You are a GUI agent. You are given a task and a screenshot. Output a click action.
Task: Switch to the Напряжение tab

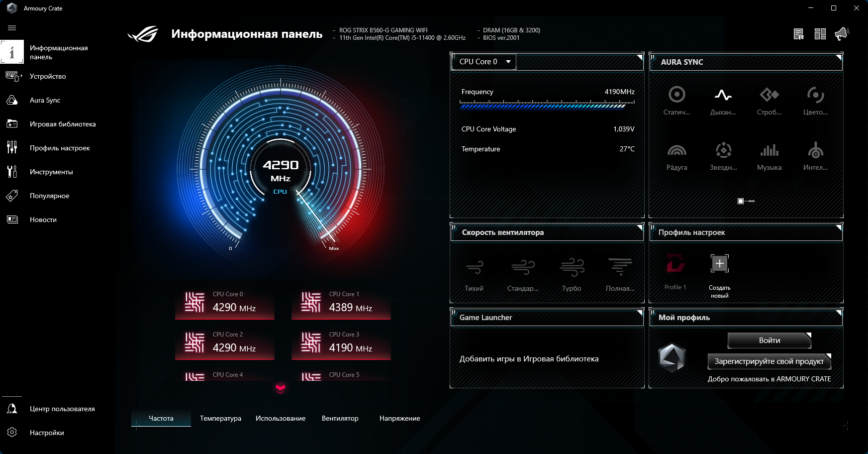[x=400, y=418]
